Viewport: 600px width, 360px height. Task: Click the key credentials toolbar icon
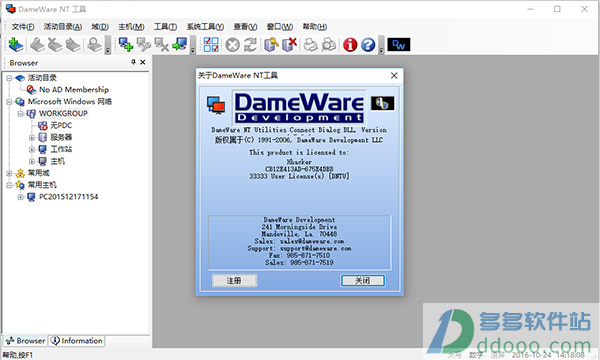tap(271, 45)
